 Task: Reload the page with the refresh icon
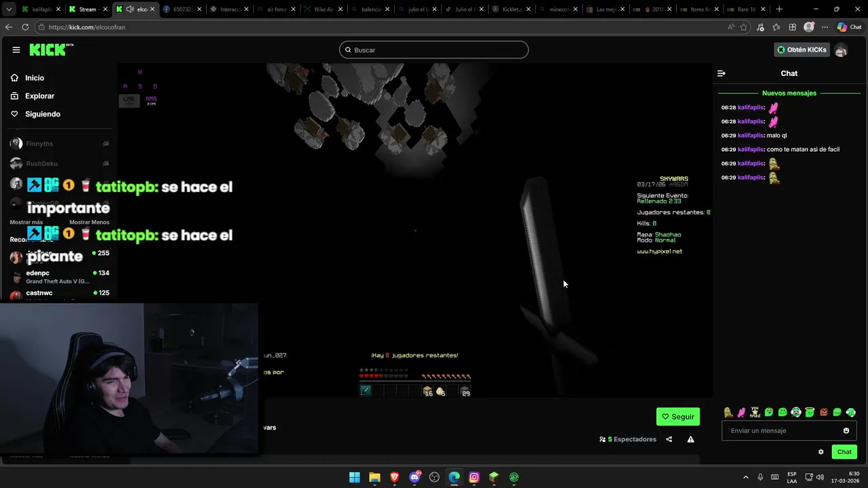(25, 27)
